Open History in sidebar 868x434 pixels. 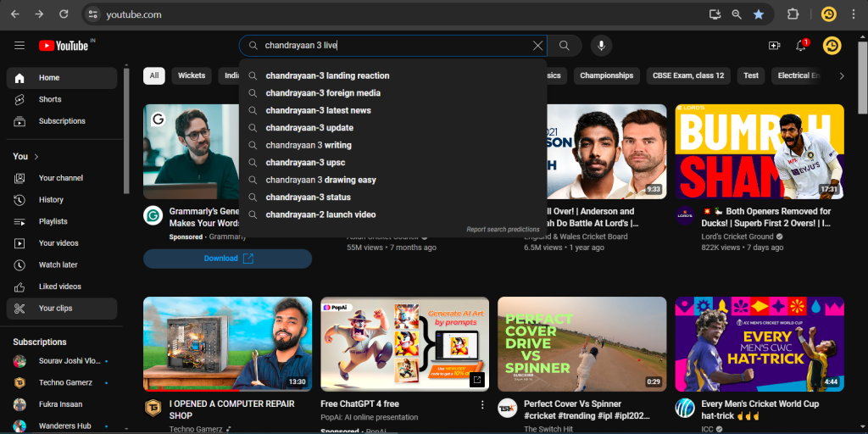(x=61, y=200)
